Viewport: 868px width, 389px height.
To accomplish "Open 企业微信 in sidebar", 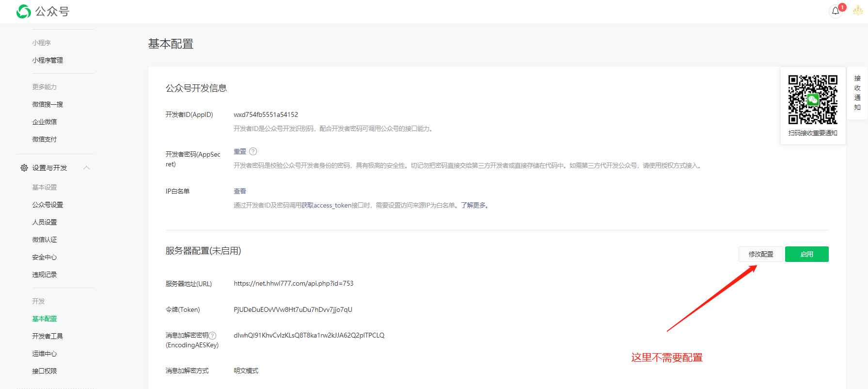I will [45, 122].
